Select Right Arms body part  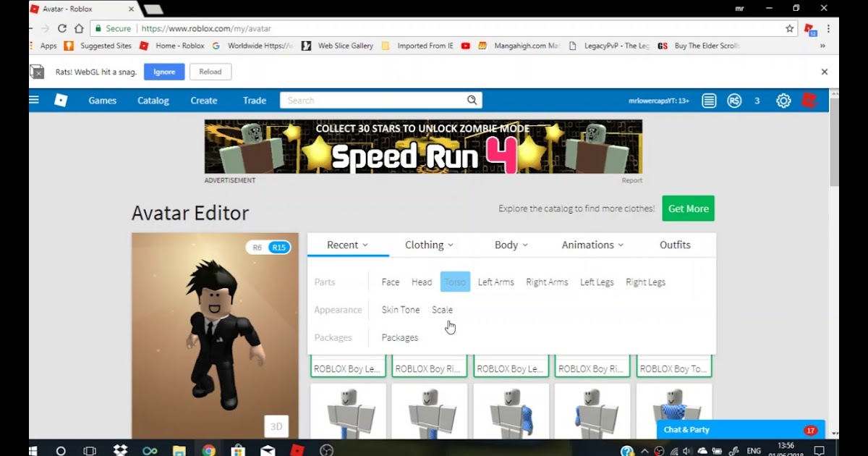click(x=547, y=282)
